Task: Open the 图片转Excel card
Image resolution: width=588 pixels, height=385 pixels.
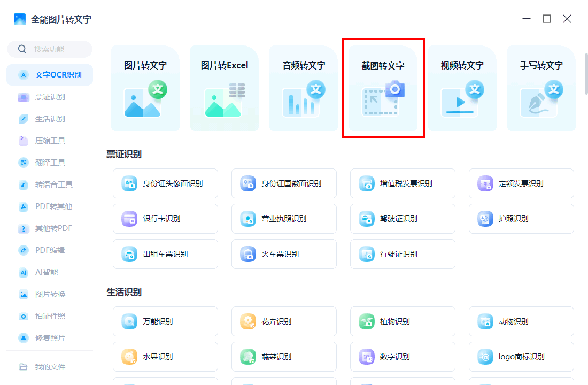Action: [x=225, y=89]
